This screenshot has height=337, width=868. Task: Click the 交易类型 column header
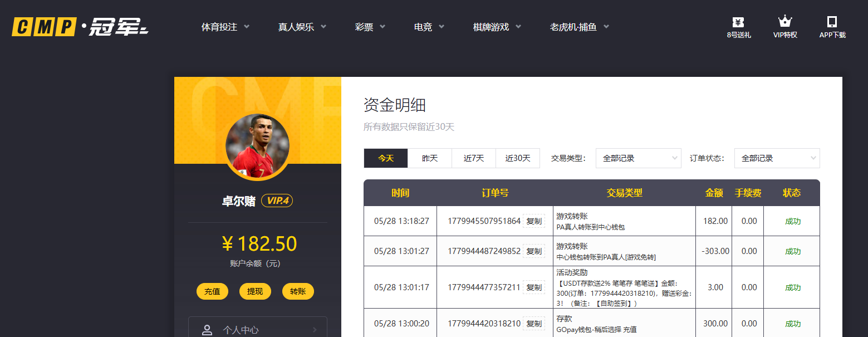(x=625, y=193)
